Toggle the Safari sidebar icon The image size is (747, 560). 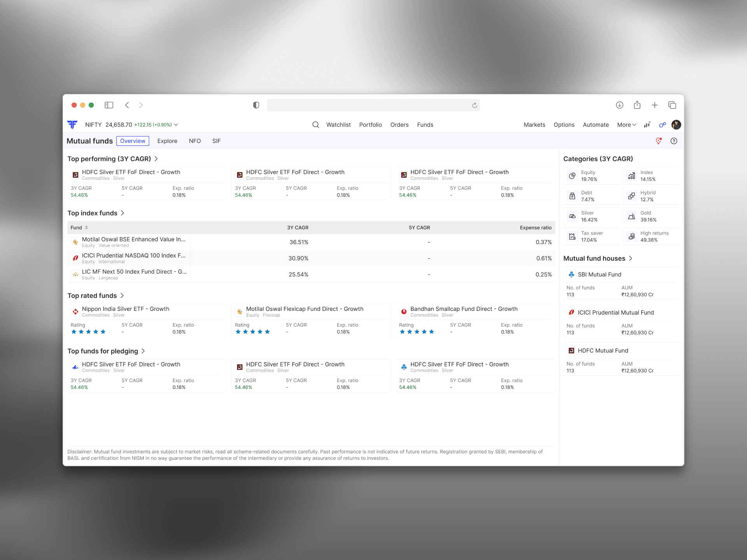point(109,105)
